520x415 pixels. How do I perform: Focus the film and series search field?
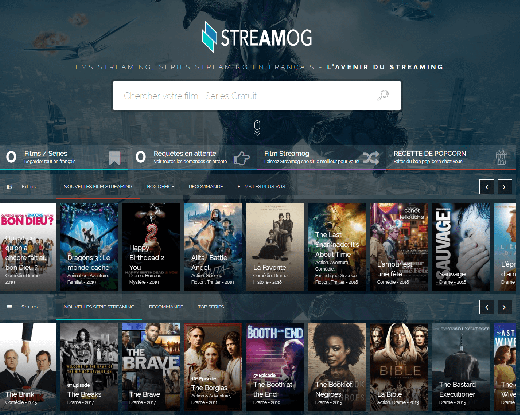257,95
